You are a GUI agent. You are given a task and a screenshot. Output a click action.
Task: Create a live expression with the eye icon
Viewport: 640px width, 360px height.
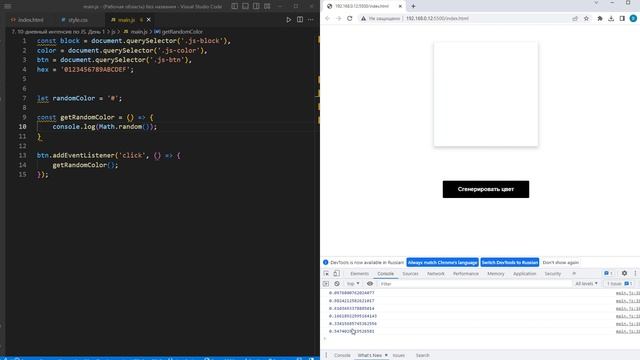pos(370,284)
